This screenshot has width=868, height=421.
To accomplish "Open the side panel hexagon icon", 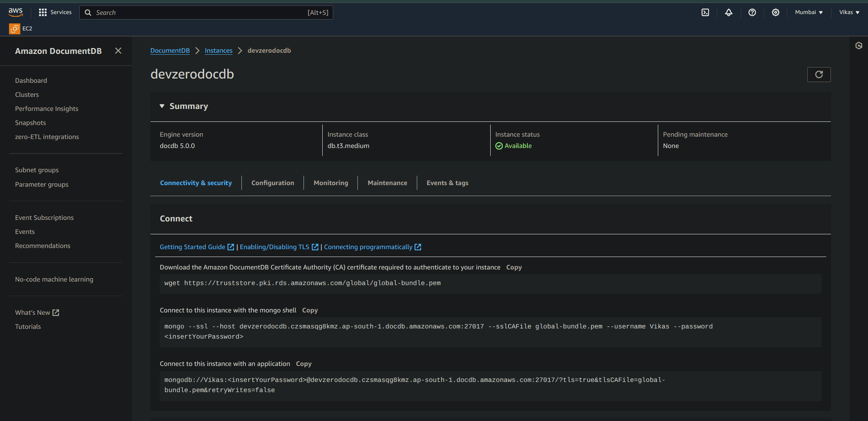I will click(859, 46).
